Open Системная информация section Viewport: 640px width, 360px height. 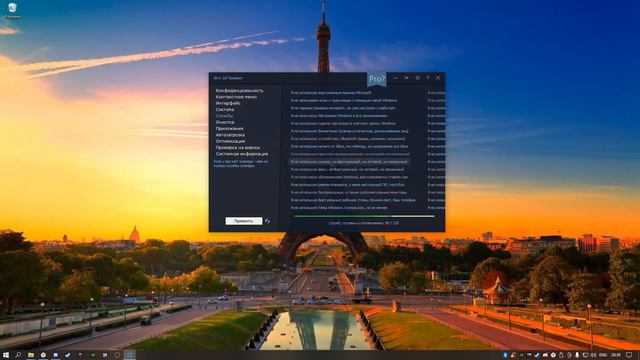point(242,154)
